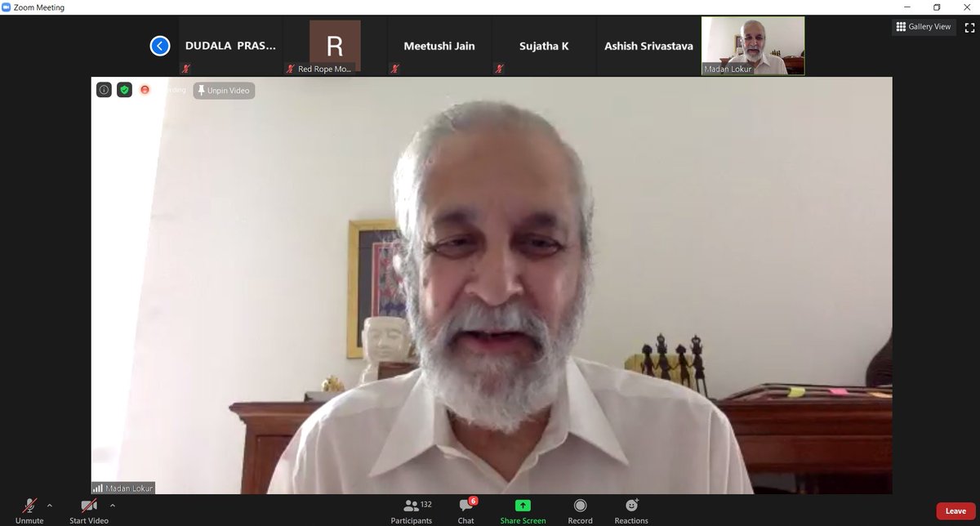Unmute the microphone
The height and width of the screenshot is (526, 980).
click(x=29, y=511)
